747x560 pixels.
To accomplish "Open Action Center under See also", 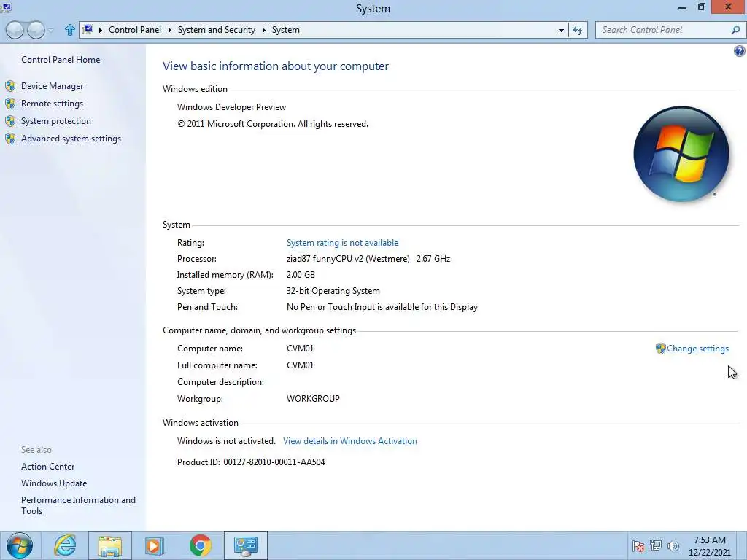I will 47,467.
